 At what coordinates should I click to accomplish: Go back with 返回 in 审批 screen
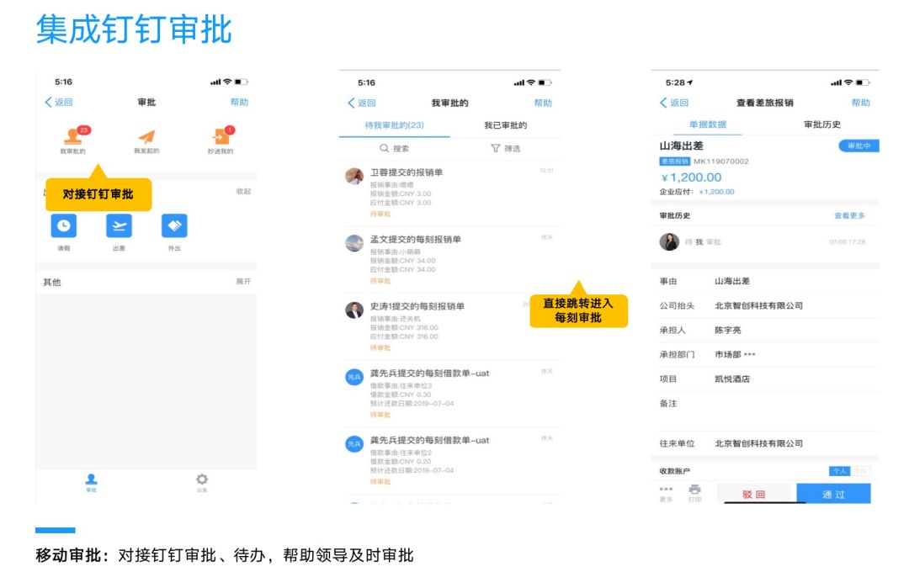[x=59, y=102]
